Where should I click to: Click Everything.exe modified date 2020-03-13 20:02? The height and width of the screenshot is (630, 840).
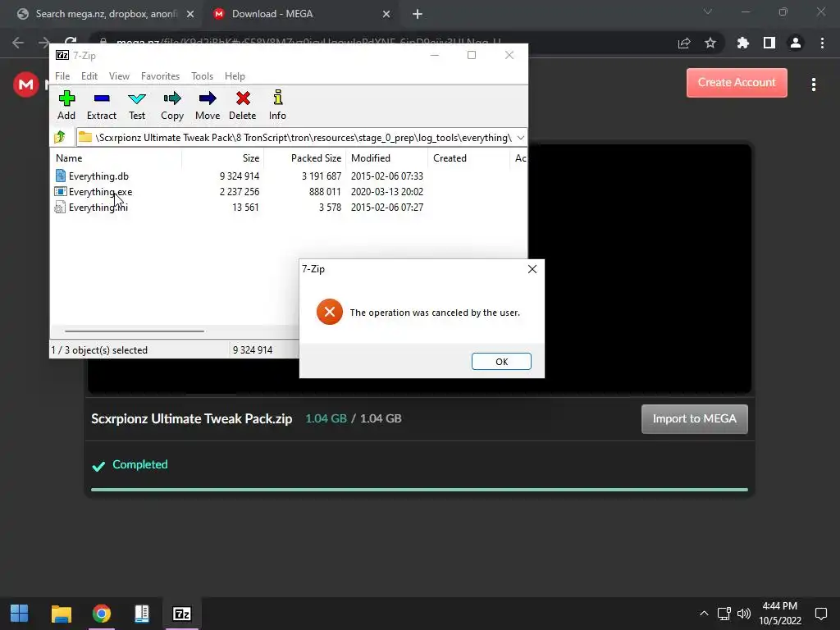(387, 192)
